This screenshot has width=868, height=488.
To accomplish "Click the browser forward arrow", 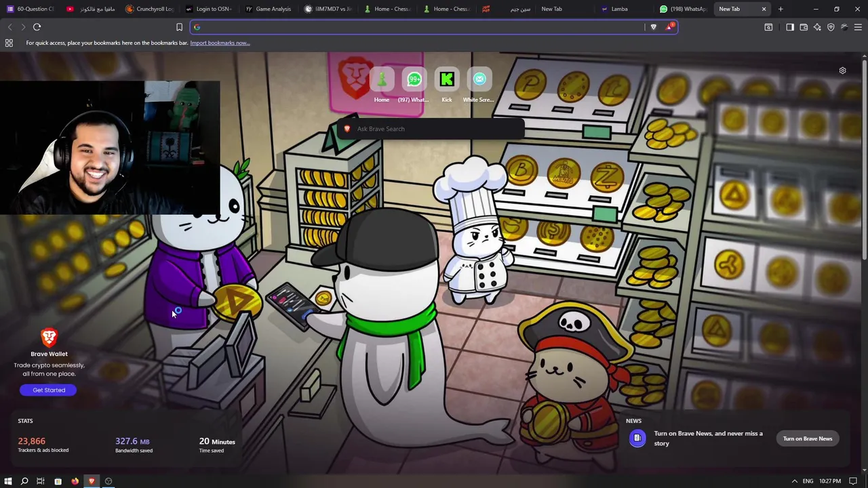I will [23, 27].
